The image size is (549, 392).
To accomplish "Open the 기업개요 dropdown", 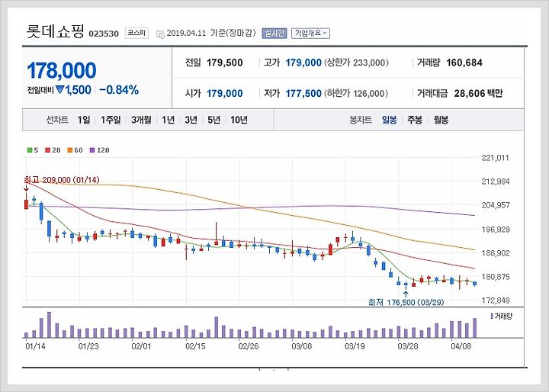I will tap(310, 34).
